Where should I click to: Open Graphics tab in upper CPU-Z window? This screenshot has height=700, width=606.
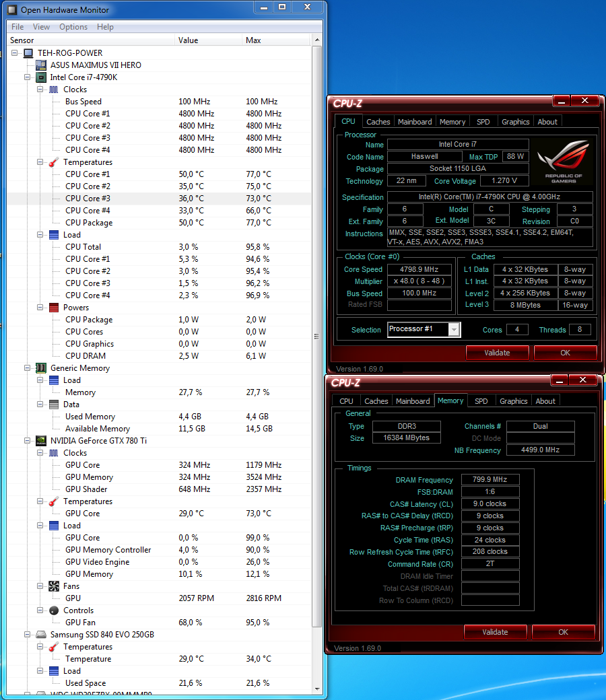(515, 122)
